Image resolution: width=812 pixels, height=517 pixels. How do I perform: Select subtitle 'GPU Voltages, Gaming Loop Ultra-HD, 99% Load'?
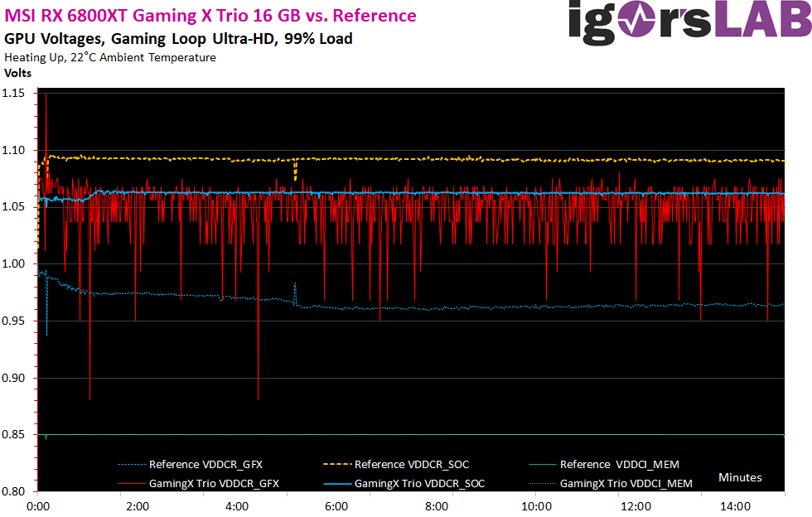178,39
